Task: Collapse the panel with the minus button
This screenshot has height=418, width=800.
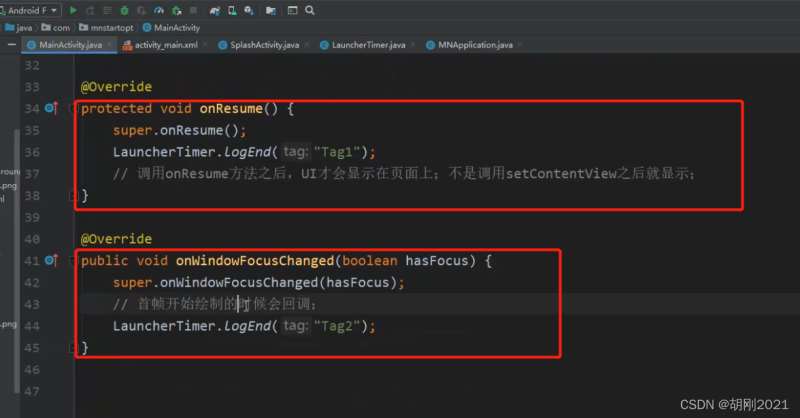Action: pos(11,45)
